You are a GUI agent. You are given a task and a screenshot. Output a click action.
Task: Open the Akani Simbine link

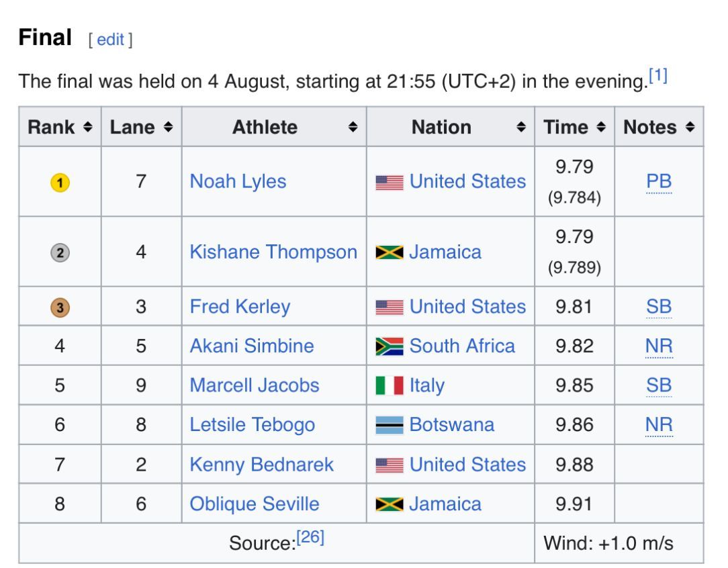click(252, 346)
